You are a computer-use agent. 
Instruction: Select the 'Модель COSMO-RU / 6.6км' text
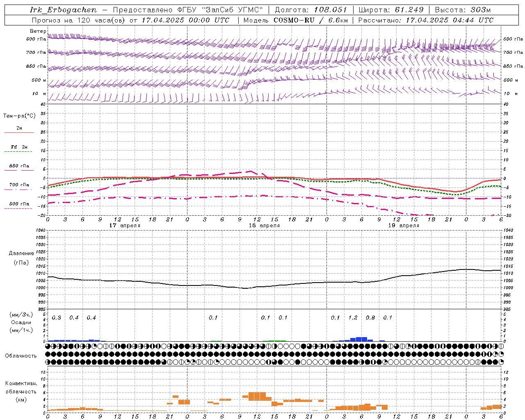295,20
